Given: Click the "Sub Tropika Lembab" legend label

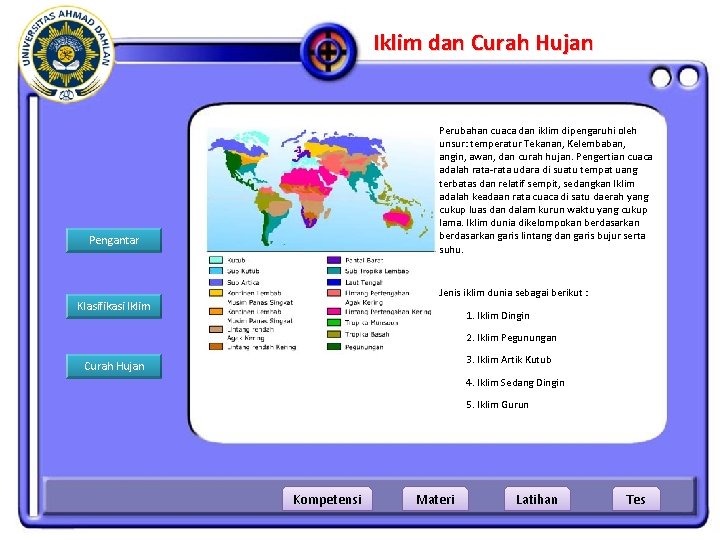Looking at the screenshot, I should click(x=377, y=271).
